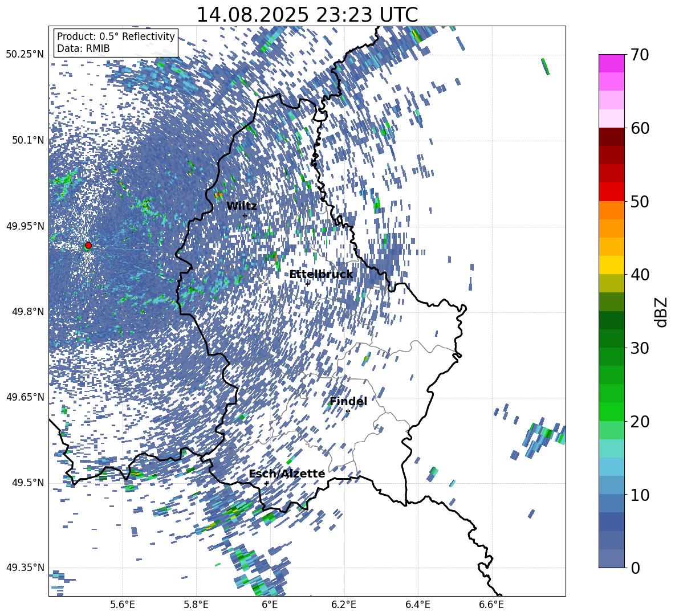Viewport: 675px width, 616px height.
Task: Click the colorbar tick value 50
Action: tap(639, 201)
